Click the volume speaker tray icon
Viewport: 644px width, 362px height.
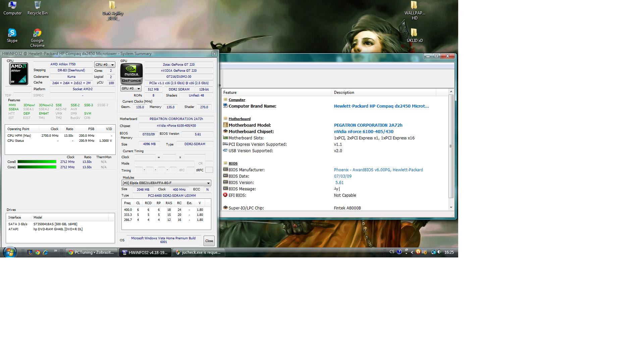click(x=439, y=252)
